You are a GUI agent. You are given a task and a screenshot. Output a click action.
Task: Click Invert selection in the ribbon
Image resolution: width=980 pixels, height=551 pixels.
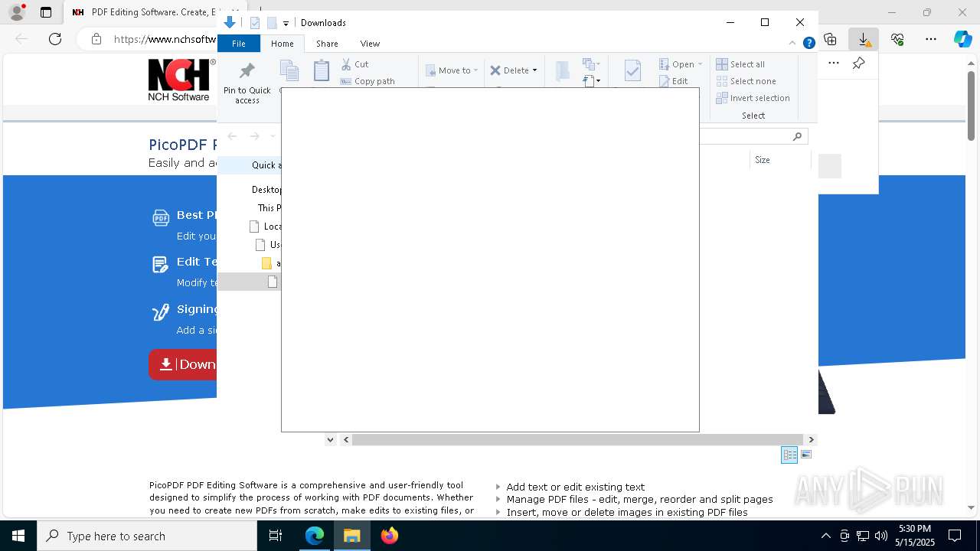[753, 98]
